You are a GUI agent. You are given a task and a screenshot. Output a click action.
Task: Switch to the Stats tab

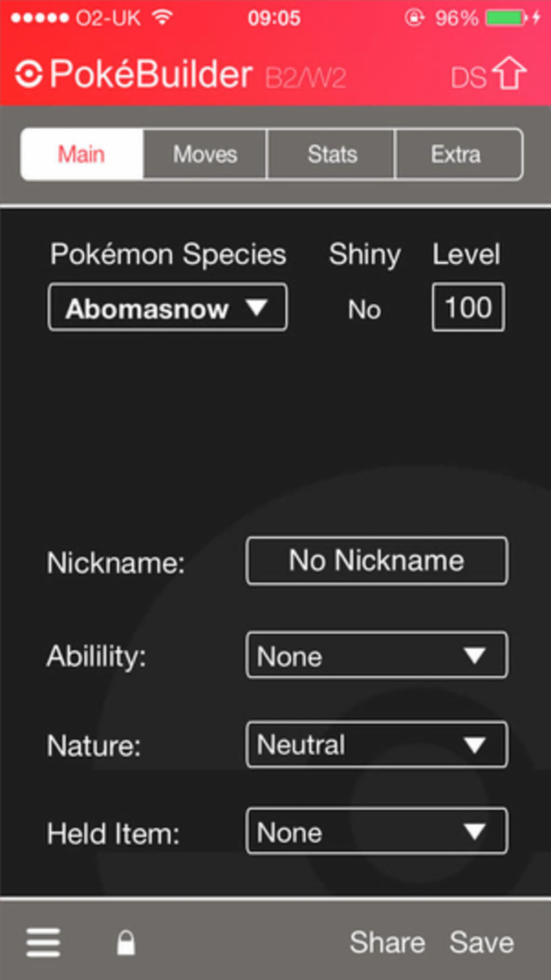[x=332, y=154]
